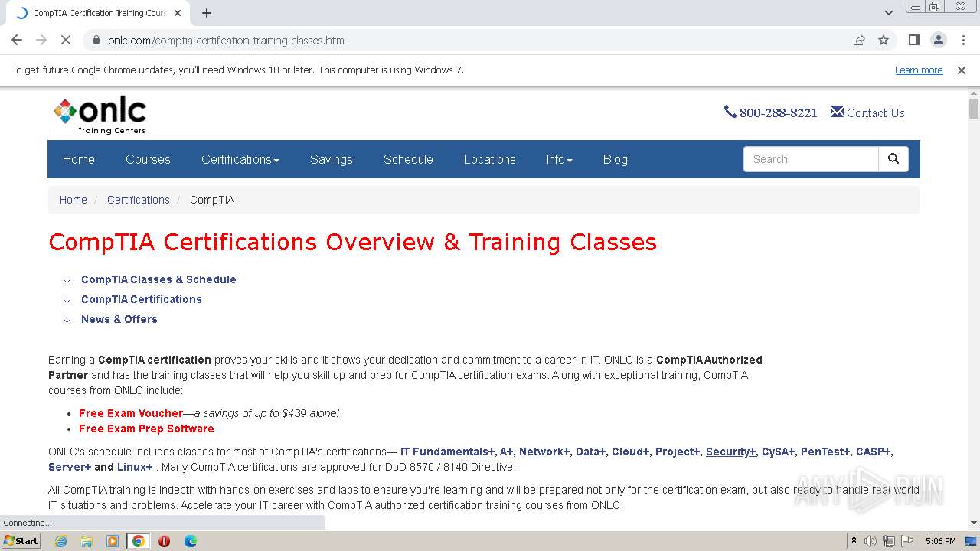Open the Project+ link
Screen dimensions: 980x551
pos(678,452)
